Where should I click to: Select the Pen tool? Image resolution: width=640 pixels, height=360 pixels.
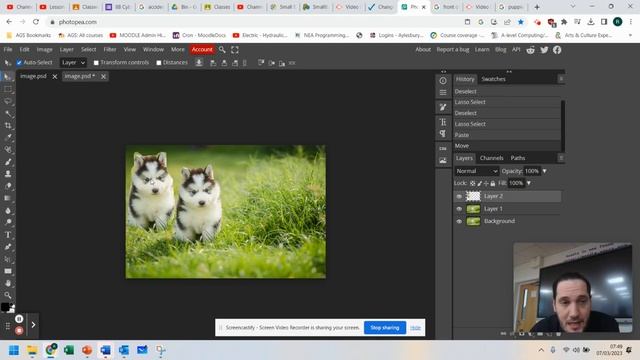(x=7, y=247)
